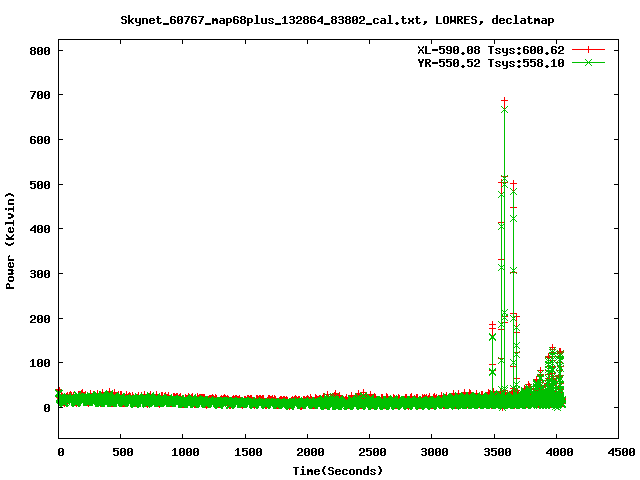Click the 500 y-axis tick label

pyautogui.click(x=40, y=185)
